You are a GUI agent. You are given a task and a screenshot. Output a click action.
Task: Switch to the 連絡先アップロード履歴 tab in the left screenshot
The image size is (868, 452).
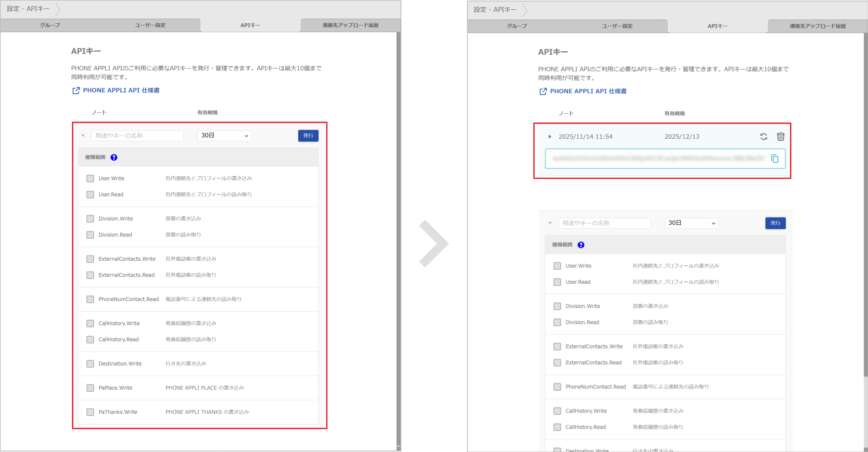pyautogui.click(x=350, y=25)
